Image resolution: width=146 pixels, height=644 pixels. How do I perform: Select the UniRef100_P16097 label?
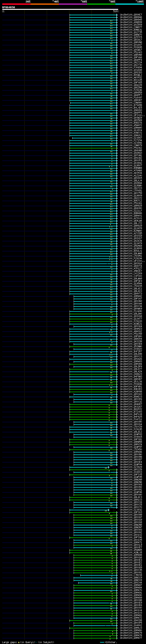131,98
